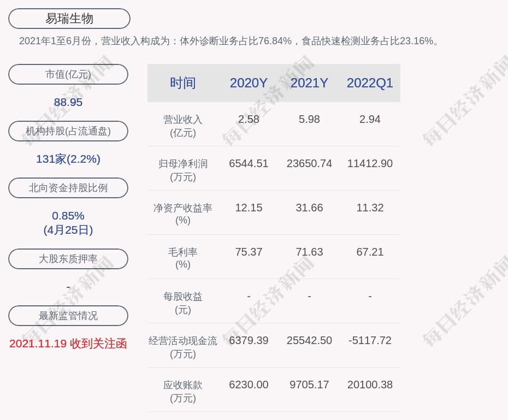The height and width of the screenshot is (420, 508).
Task: Click net profit value 11412.90
Action: tap(370, 163)
